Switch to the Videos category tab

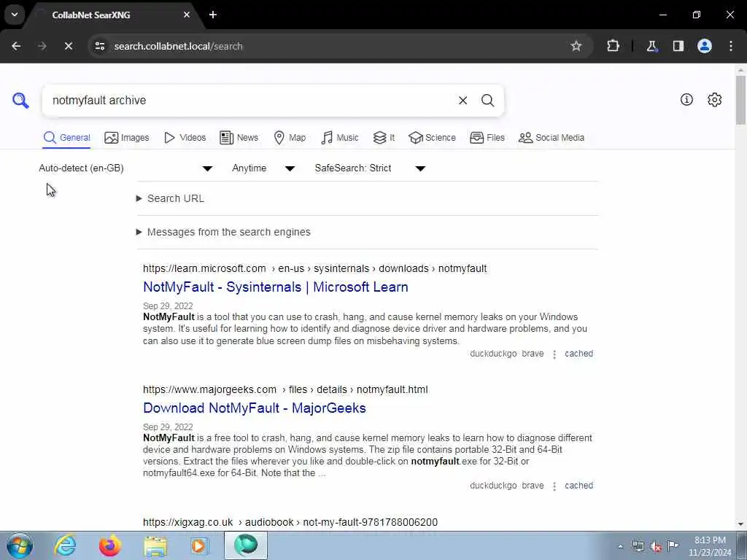click(x=185, y=138)
